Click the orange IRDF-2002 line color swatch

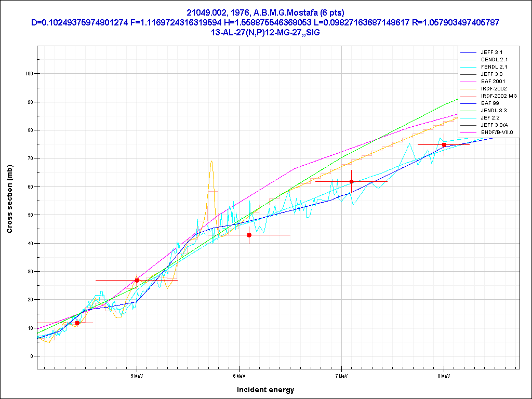pos(469,89)
